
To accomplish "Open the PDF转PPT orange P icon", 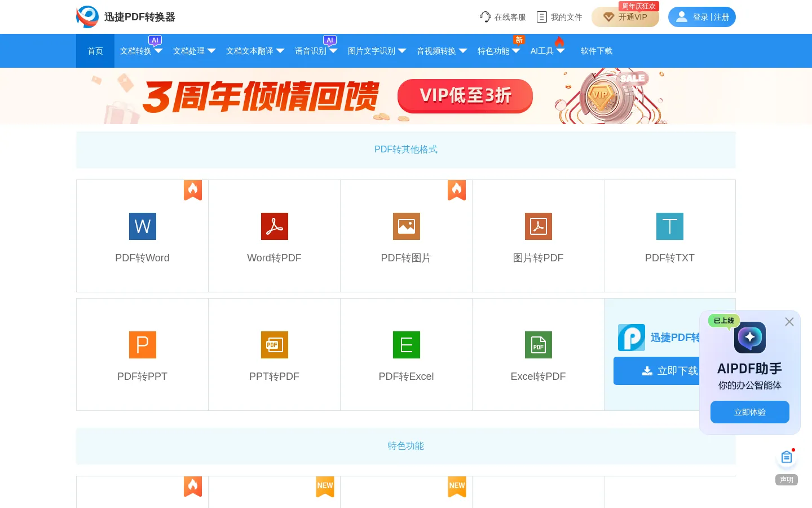I will 143,345.
